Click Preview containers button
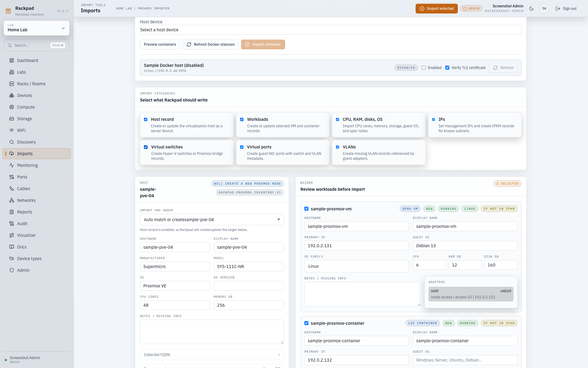Viewport: 588px width, 368px height. 160,44
